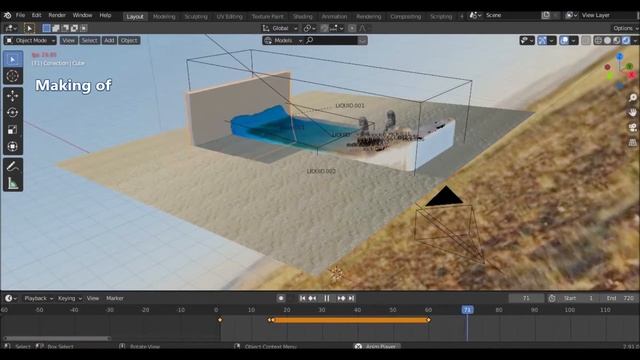
Task: Select the Annotate tool
Action: point(13,166)
